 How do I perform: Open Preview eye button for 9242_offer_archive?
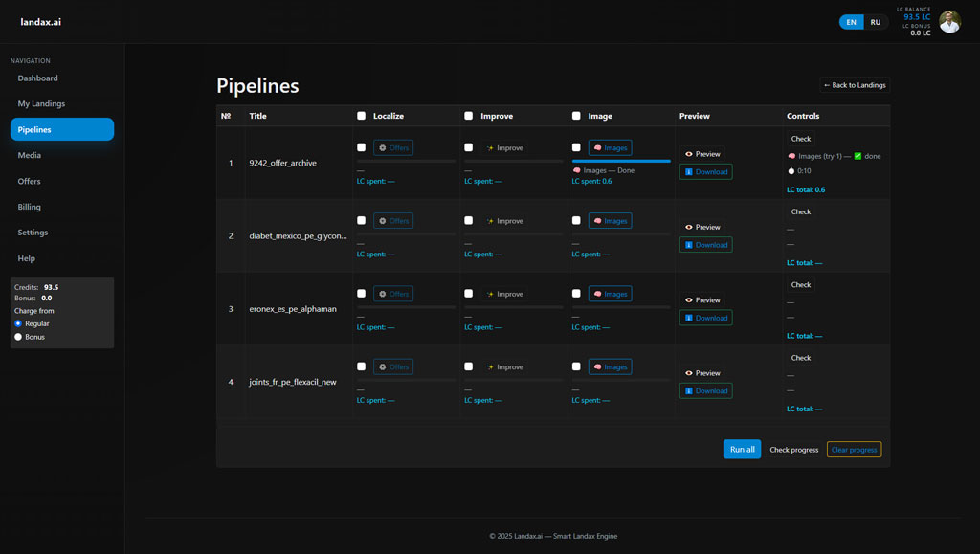pos(702,154)
